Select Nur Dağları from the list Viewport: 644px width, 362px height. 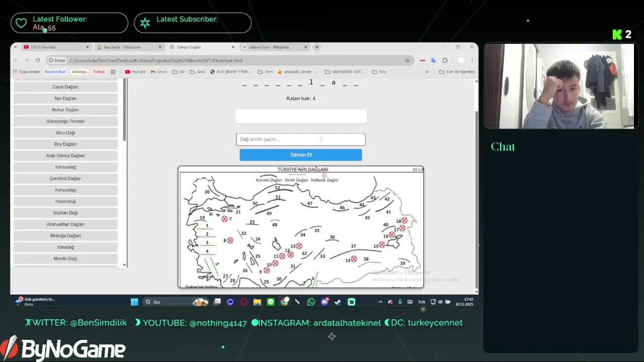click(x=65, y=99)
